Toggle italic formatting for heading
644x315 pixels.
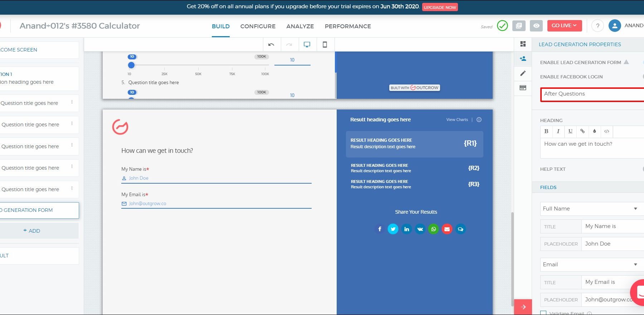pyautogui.click(x=558, y=131)
